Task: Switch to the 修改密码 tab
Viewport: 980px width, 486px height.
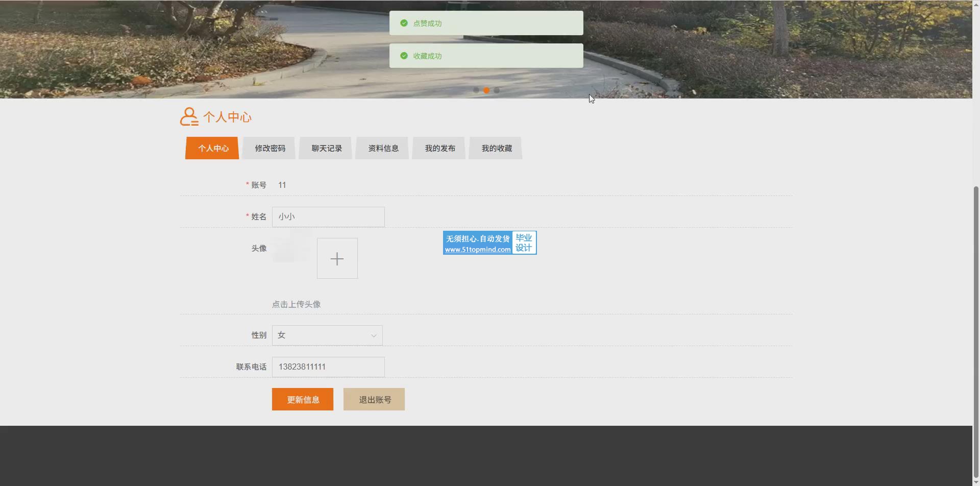Action: 269,148
